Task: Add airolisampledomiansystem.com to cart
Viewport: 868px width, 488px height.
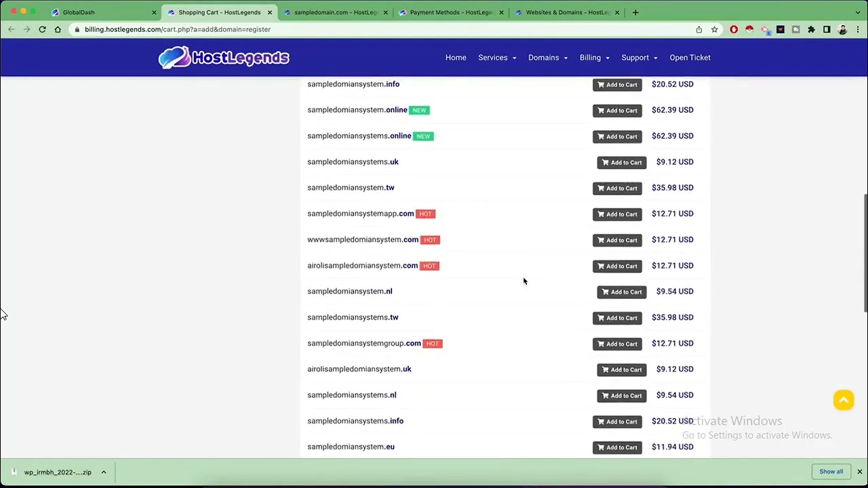Action: click(617, 266)
